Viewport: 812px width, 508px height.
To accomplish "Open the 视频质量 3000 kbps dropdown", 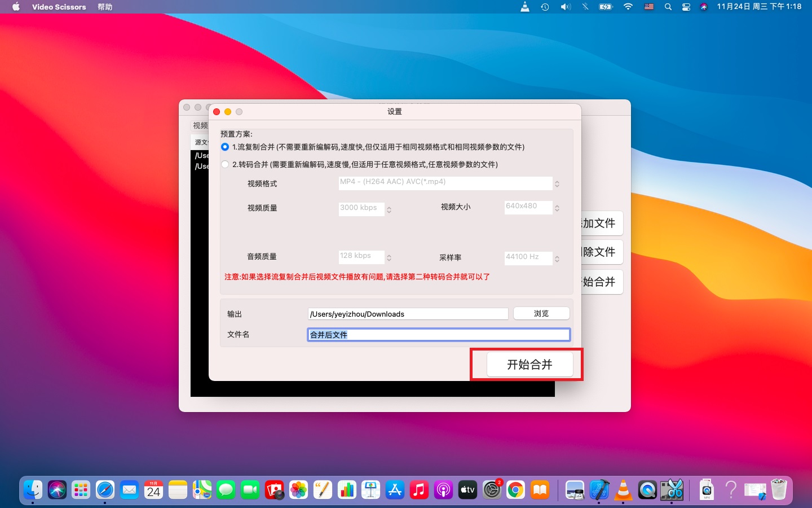I will tap(365, 209).
